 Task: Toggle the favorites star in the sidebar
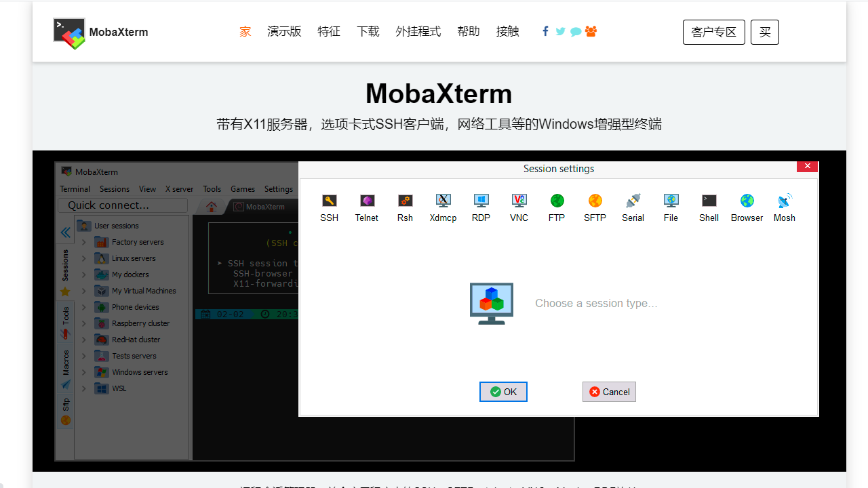(x=65, y=291)
